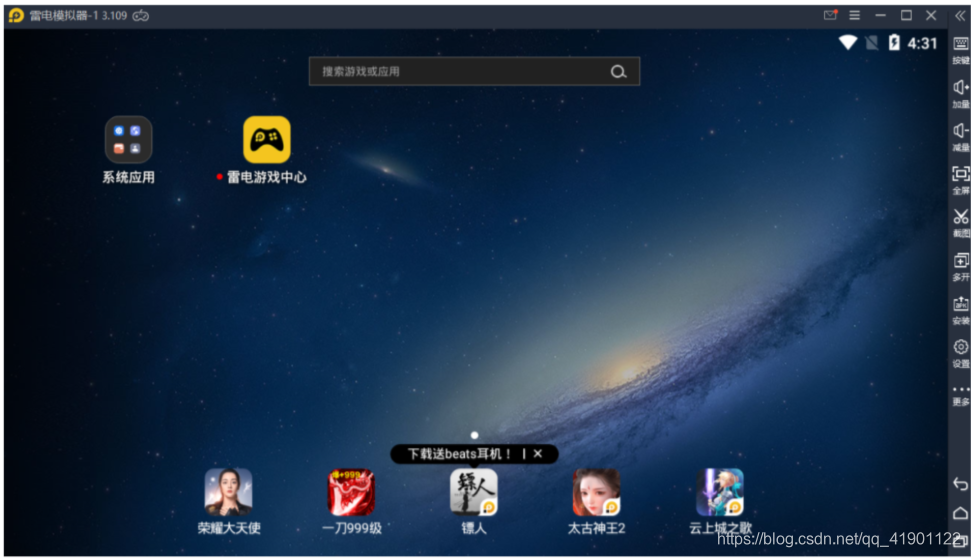Screen dimensions: 971x558
Task: Collapse the sidebar with double-chevron icon
Action: (x=960, y=15)
